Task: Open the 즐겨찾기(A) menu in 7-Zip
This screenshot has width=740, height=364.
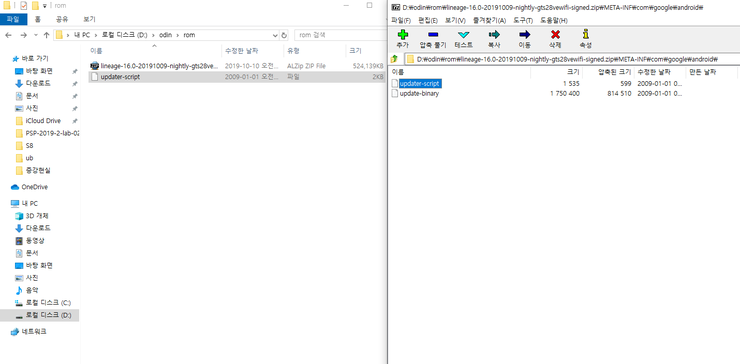Action: pyautogui.click(x=489, y=21)
